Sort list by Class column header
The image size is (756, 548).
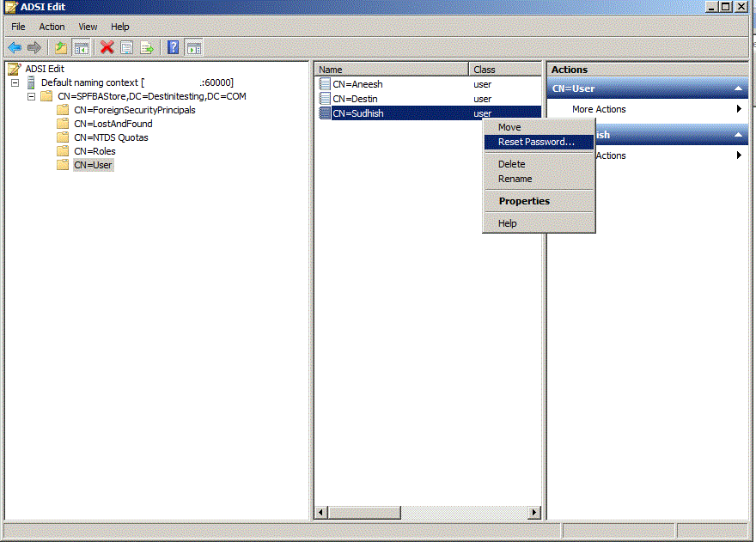point(505,70)
